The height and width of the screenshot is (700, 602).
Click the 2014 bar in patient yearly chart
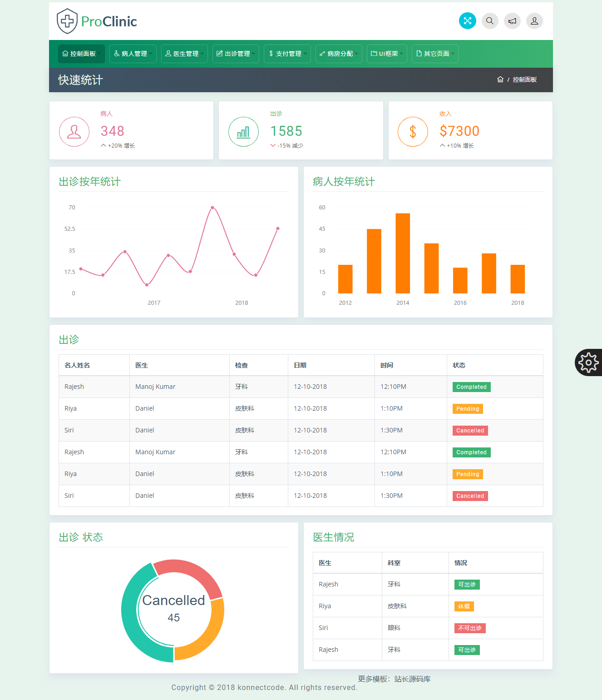tap(402, 252)
